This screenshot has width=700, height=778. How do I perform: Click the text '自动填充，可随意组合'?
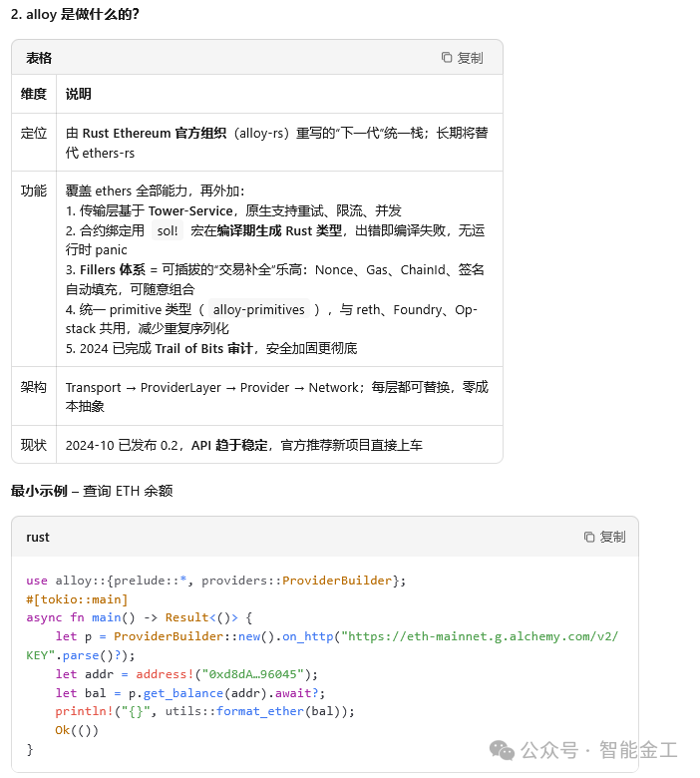(x=130, y=289)
